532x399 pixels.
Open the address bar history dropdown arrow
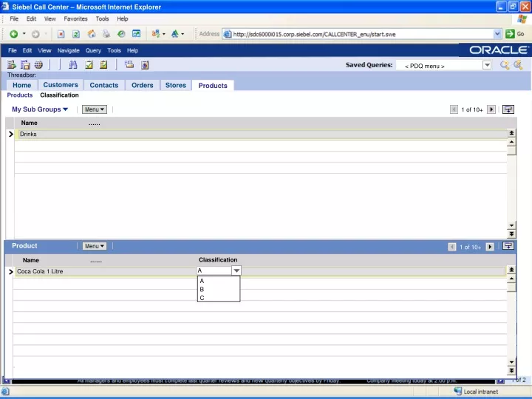(497, 34)
